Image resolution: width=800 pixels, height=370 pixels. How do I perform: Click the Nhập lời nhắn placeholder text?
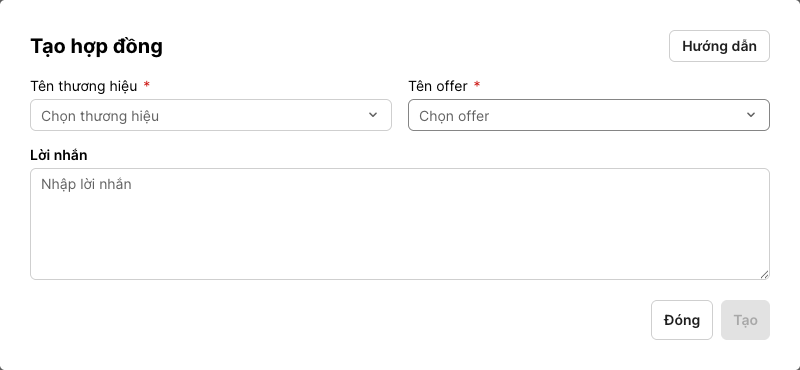[86, 184]
